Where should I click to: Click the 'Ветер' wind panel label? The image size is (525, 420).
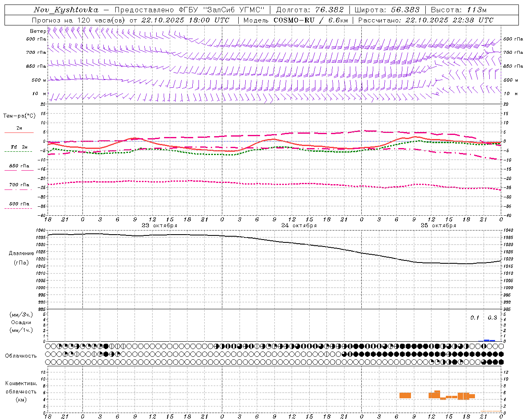click(x=38, y=31)
